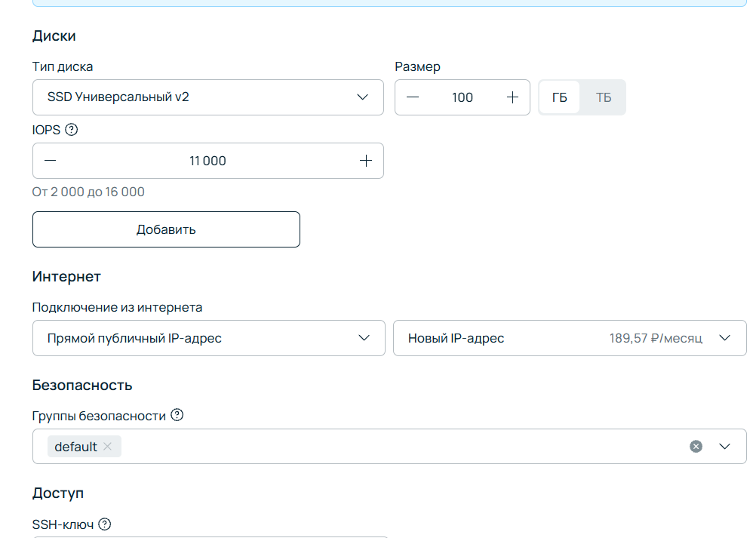Viewport: 756px width, 538px height.
Task: Switch size unit to ТБ
Action: [603, 97]
